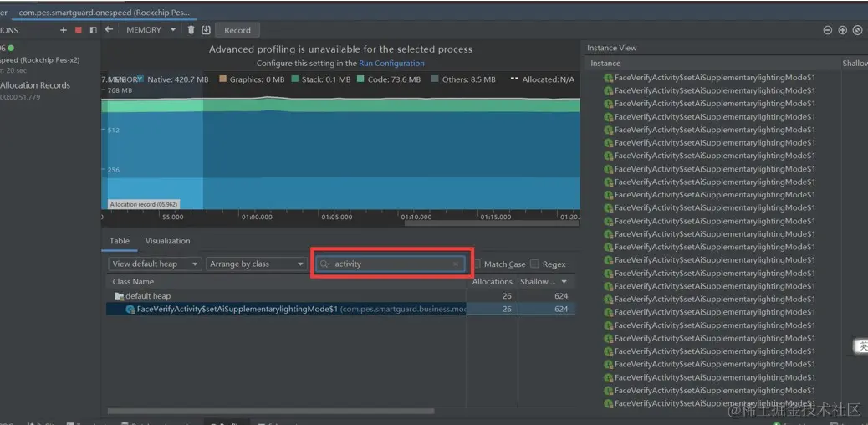Enable the Match Case checkbox
This screenshot has height=425, width=868.
coord(477,264)
